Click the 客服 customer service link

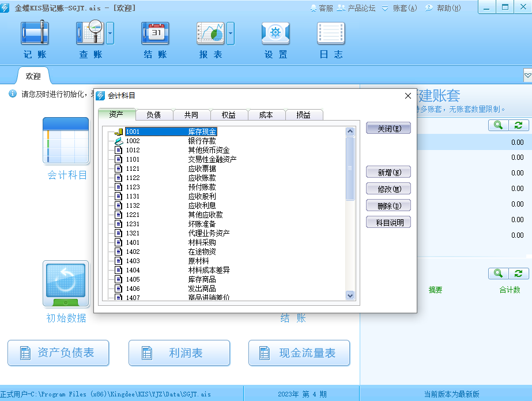click(322, 8)
